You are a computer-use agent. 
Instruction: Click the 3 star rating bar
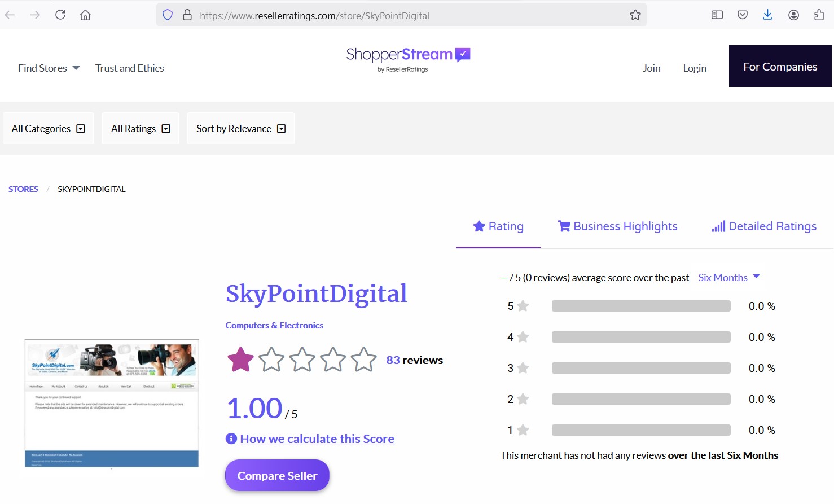point(641,368)
